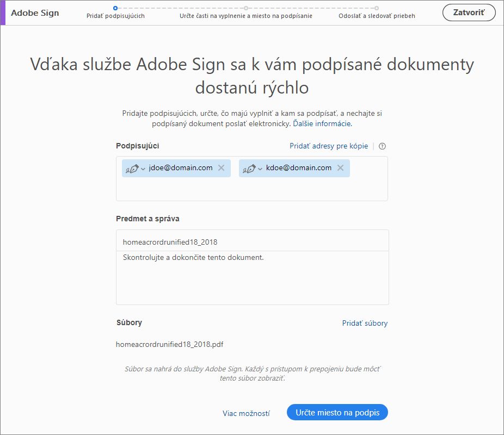The width and height of the screenshot is (504, 435).
Task: Focus the subject field with homeacrordrunified18_2018
Action: 252,241
